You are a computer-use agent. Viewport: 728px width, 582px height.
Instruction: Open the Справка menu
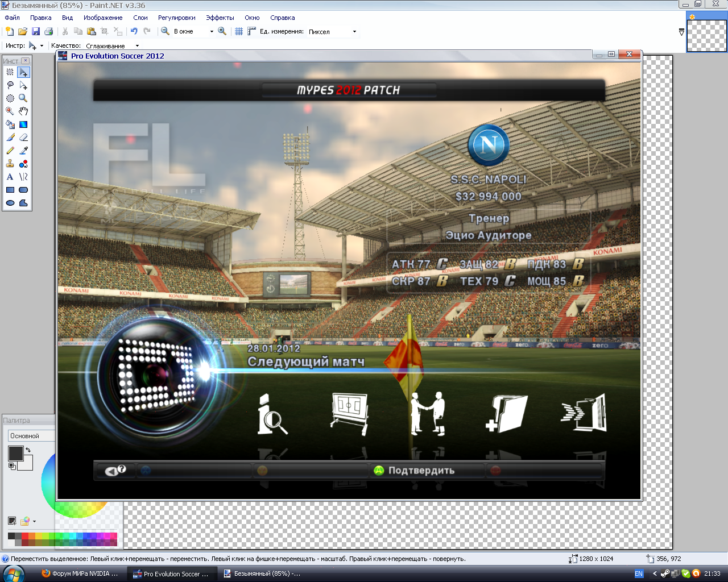pyautogui.click(x=283, y=18)
